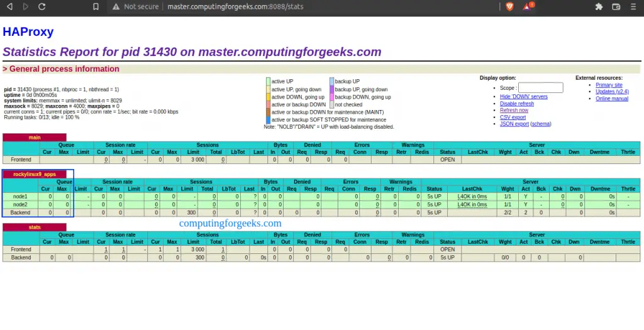The image size is (644, 330).
Task: Select the node1 server row label
Action: point(20,197)
